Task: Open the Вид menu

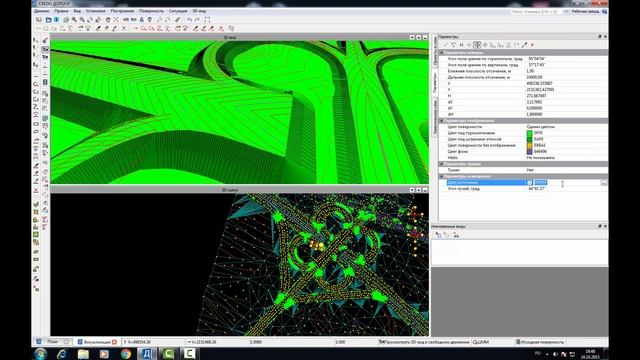Action: coord(77,11)
